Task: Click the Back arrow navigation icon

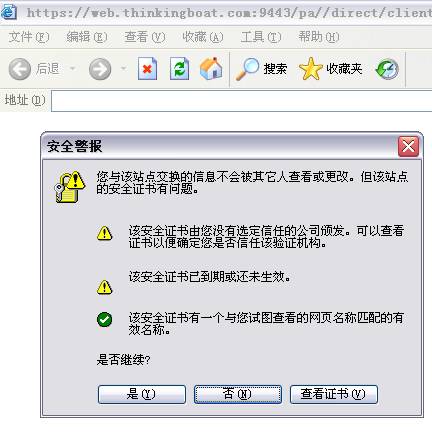Action: coord(20,69)
